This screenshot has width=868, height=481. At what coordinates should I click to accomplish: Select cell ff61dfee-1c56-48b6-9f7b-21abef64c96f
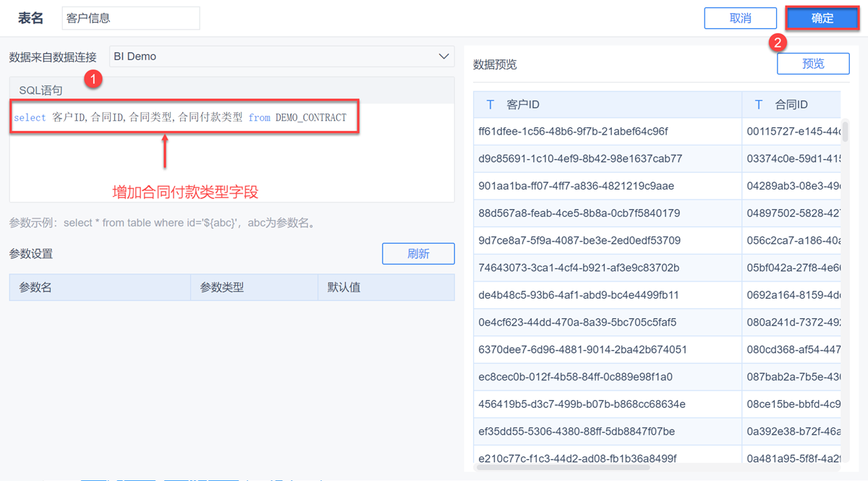[x=608, y=132]
